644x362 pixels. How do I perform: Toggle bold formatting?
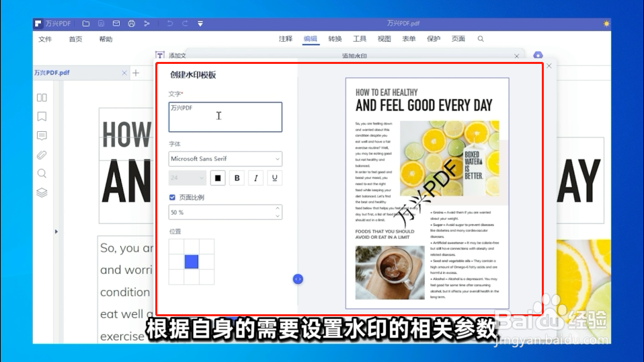click(237, 178)
